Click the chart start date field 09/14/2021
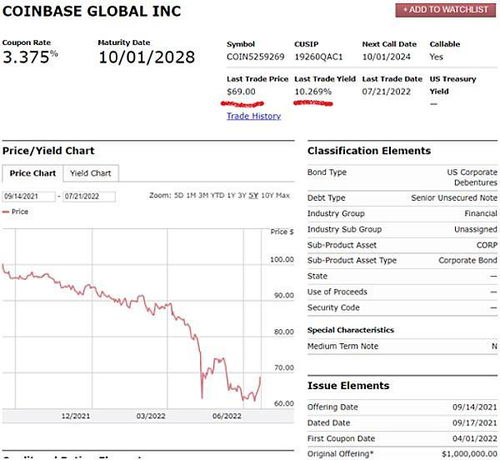 [x=29, y=196]
